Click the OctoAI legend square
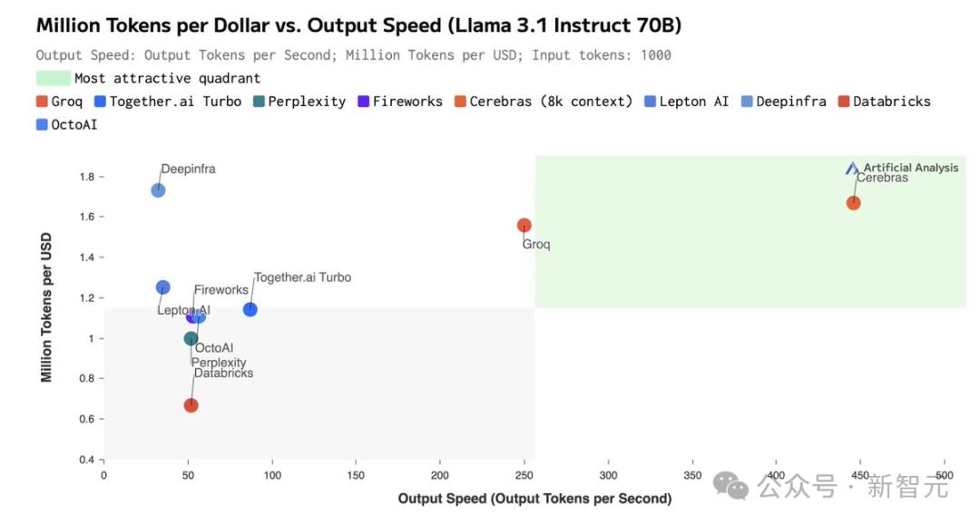980x525 pixels. [42, 124]
